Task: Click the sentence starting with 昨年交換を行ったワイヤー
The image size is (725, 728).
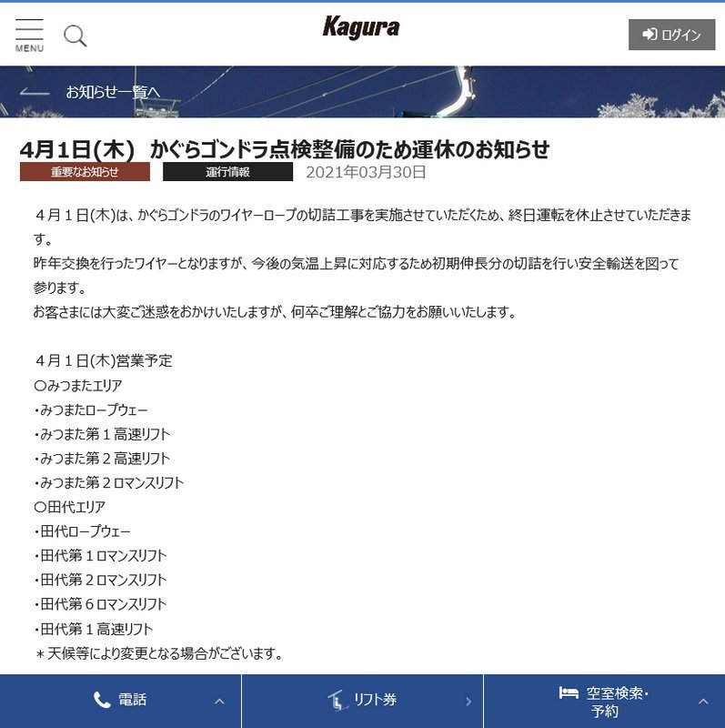Action: (356, 276)
